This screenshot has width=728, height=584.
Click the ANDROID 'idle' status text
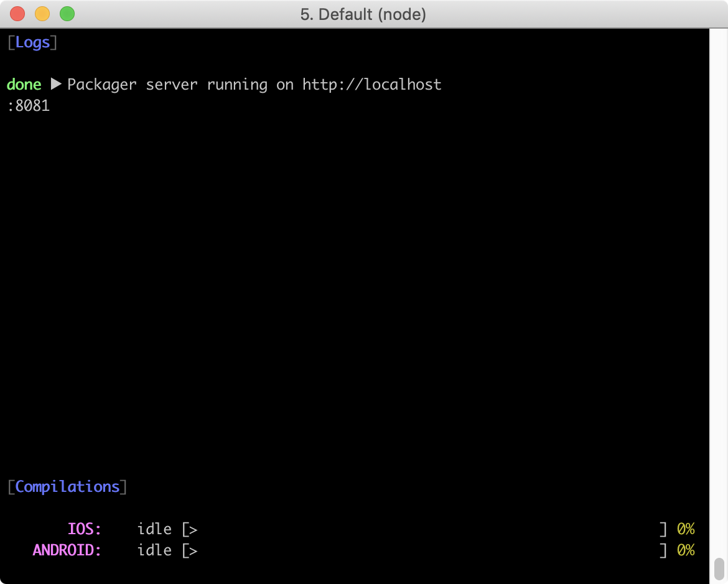pos(154,550)
